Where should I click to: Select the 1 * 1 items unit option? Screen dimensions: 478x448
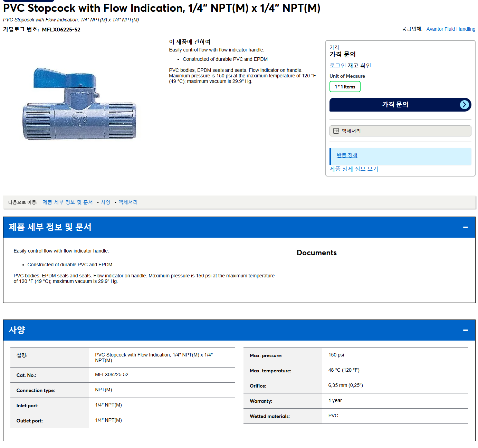tap(345, 87)
